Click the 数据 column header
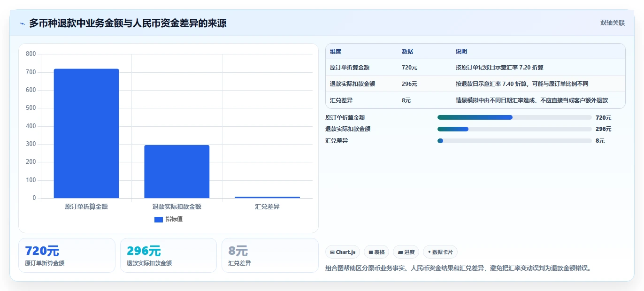 [x=407, y=52]
